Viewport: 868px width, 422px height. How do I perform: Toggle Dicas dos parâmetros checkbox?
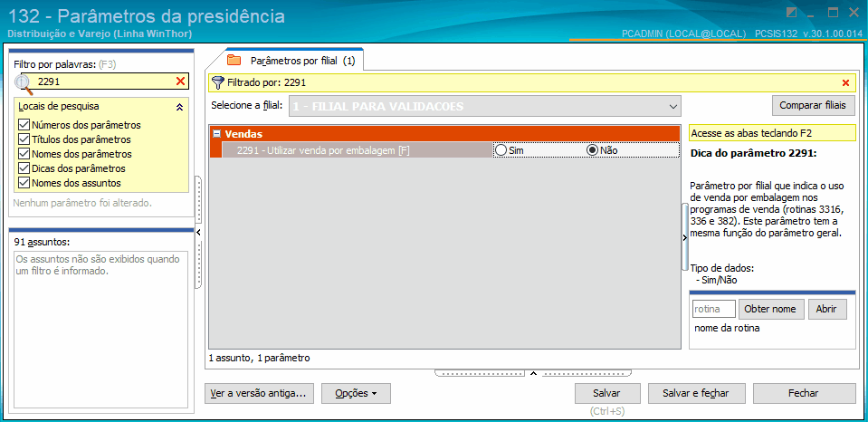pos(24,168)
